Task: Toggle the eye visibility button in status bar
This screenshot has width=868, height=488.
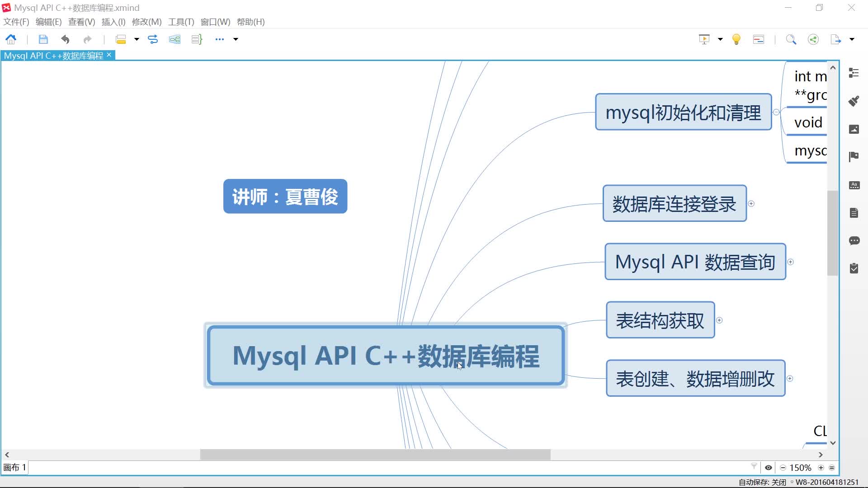Action: [768, 468]
